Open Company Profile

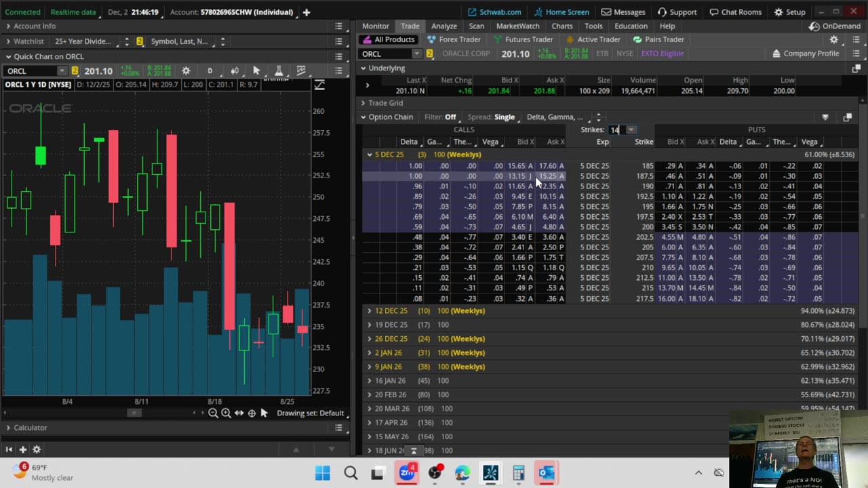(x=806, y=54)
